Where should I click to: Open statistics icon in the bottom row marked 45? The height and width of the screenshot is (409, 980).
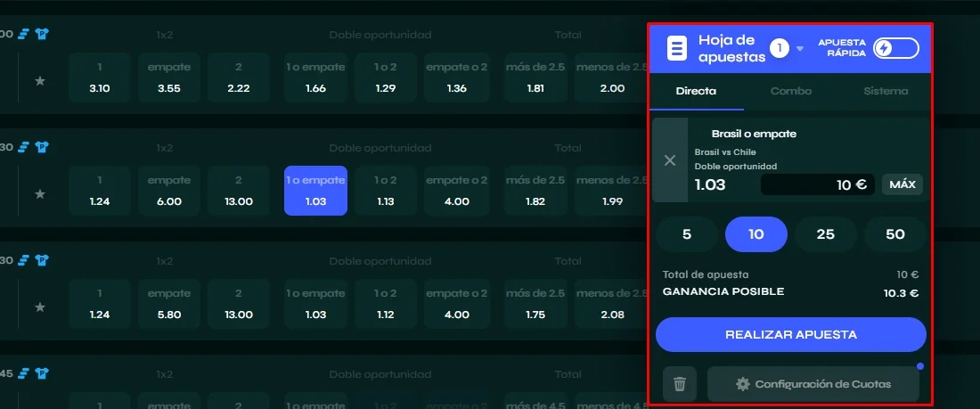[x=24, y=373]
